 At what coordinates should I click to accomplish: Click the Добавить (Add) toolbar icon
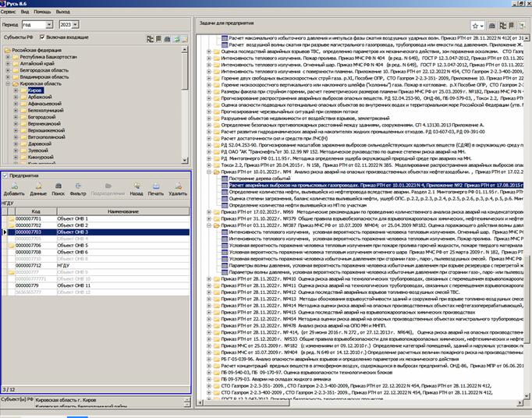pos(13,189)
